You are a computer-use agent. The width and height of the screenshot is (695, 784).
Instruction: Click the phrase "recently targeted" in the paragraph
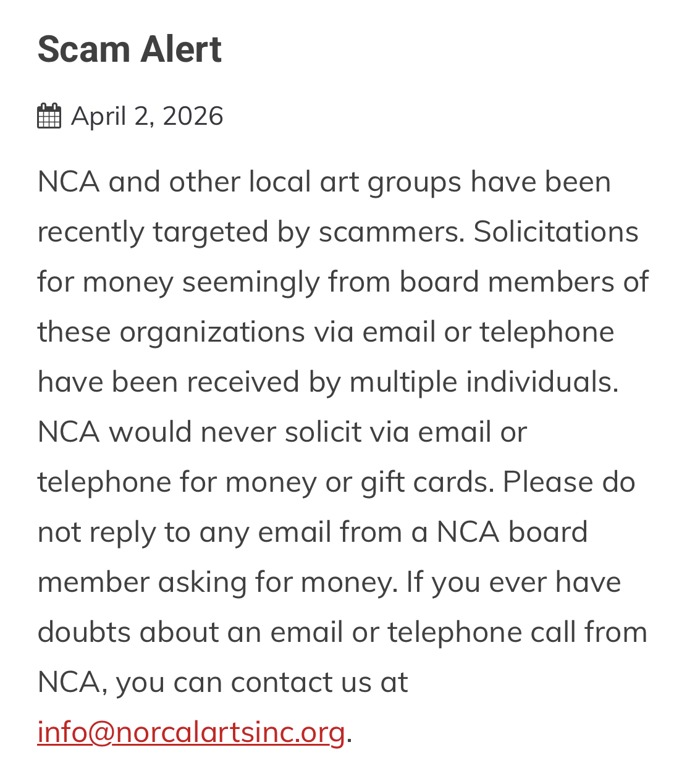[x=152, y=232]
